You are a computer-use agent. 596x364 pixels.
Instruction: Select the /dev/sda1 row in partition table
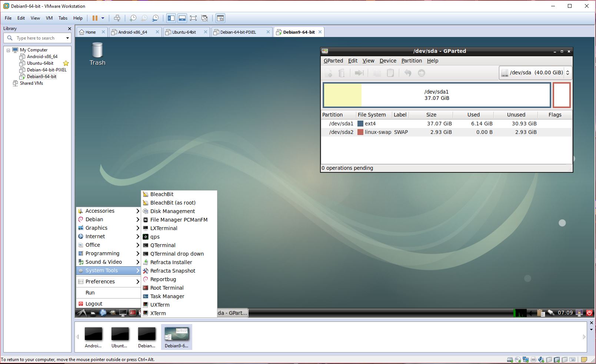click(x=446, y=124)
